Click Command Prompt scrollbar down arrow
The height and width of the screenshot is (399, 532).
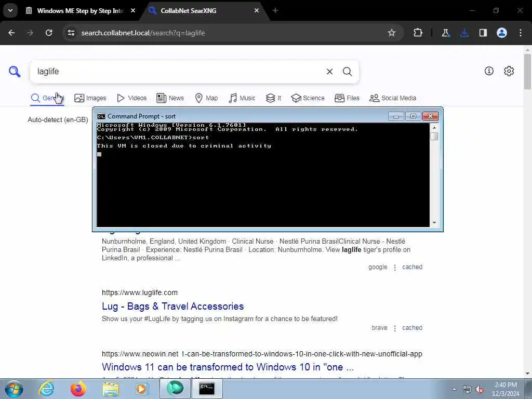coord(434,223)
